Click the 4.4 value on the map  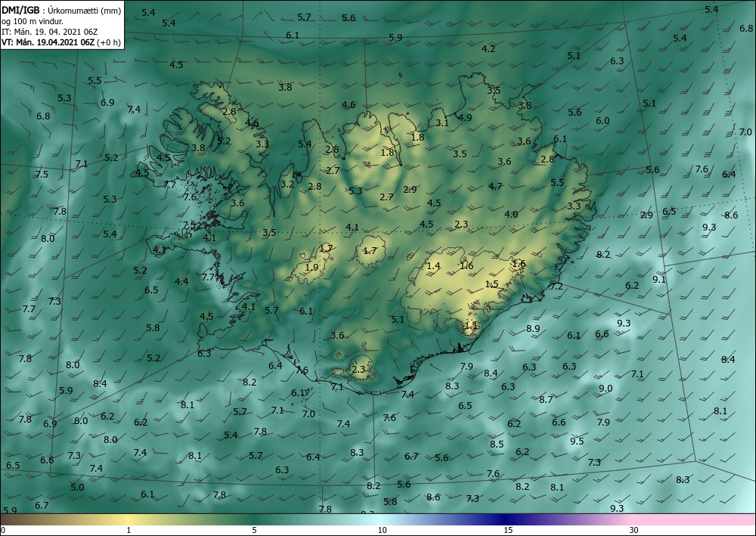point(181,281)
